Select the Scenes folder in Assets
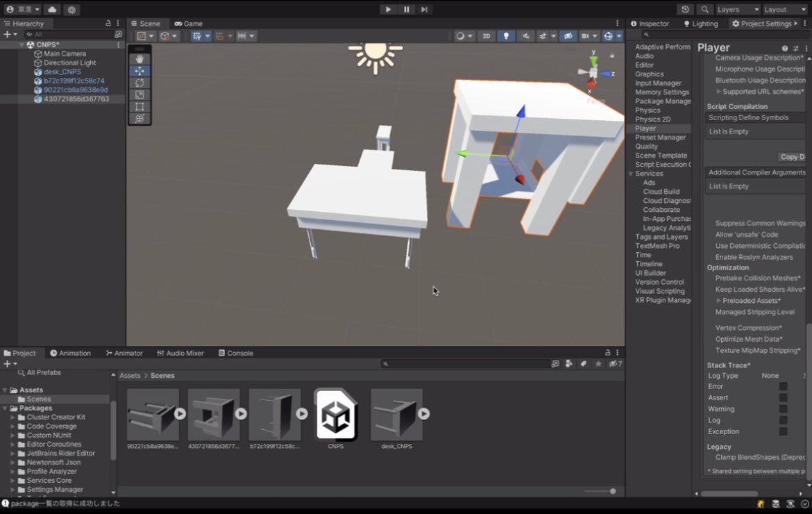This screenshot has height=514, width=812. pos(38,399)
